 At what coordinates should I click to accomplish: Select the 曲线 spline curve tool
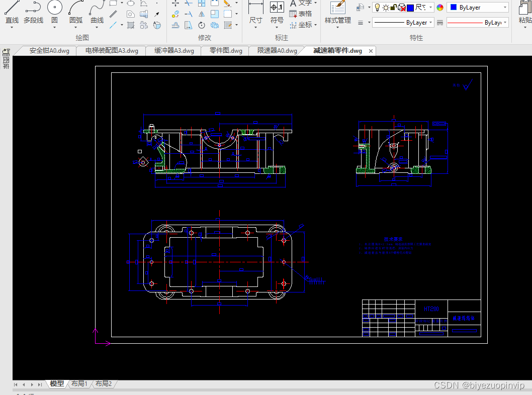coord(97,12)
